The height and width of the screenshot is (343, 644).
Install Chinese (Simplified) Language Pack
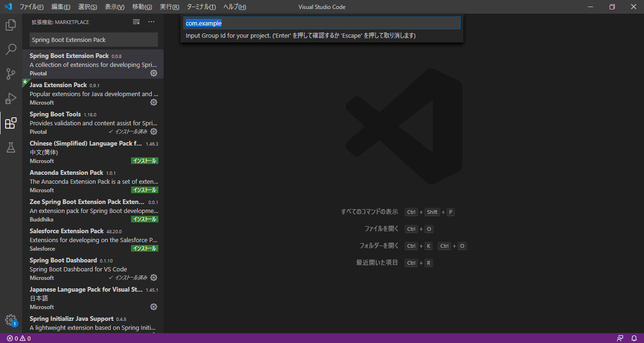pyautogui.click(x=145, y=161)
